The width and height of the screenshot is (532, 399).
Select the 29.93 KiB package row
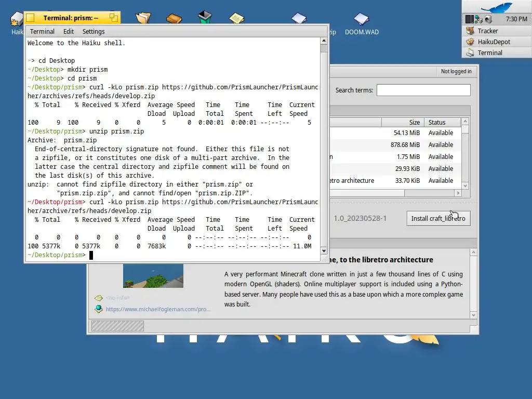click(x=395, y=168)
